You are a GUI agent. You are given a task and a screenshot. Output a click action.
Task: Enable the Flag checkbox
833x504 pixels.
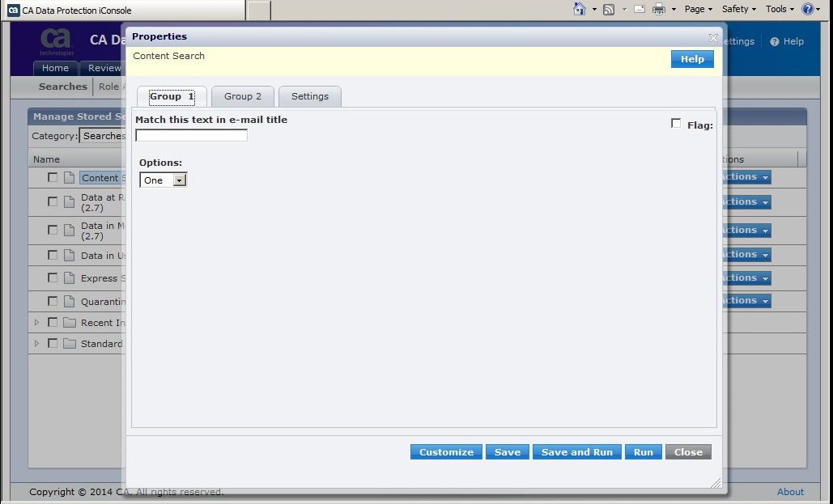point(676,123)
